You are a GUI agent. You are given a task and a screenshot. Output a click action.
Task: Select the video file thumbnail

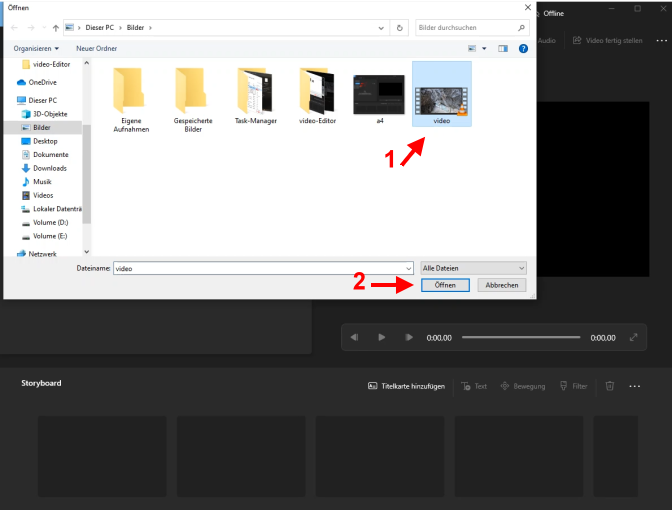[441, 96]
